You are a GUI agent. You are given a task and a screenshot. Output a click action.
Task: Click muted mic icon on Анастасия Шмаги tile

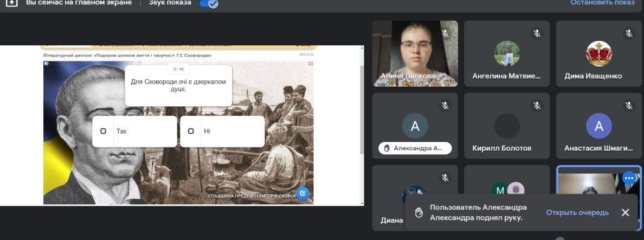pos(629,106)
